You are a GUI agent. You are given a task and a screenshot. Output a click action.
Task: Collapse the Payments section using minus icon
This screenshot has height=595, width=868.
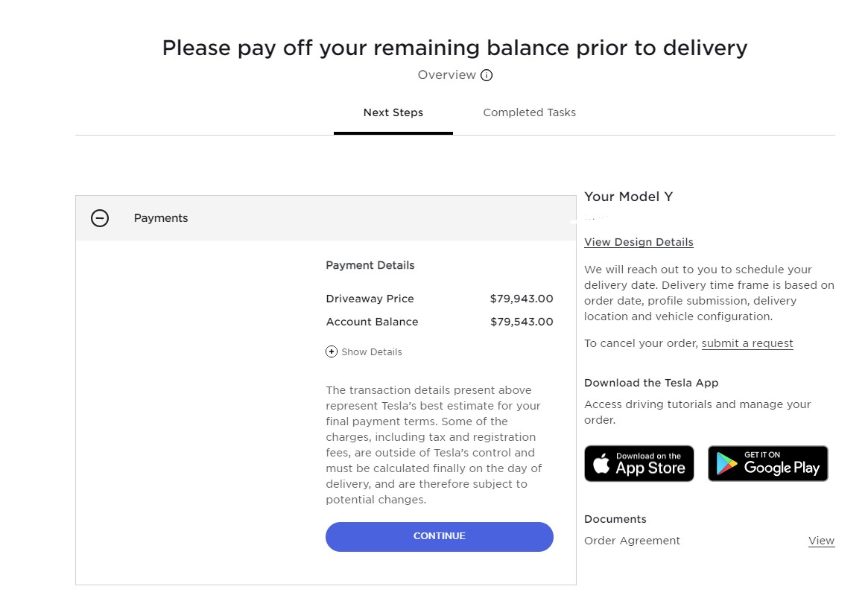pos(100,218)
